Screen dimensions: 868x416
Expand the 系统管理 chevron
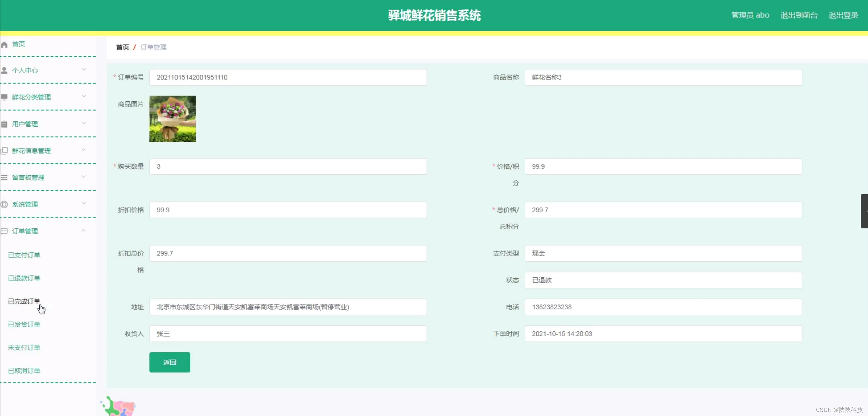pyautogui.click(x=84, y=203)
